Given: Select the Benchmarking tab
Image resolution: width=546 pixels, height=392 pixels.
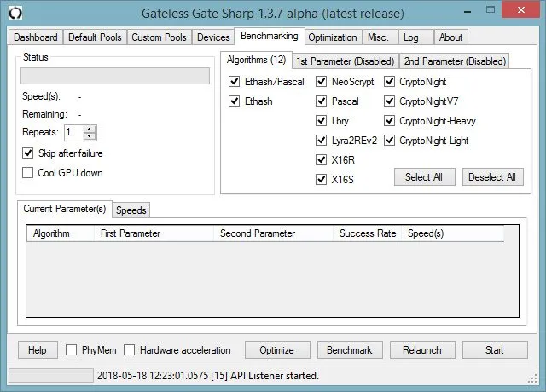Looking at the screenshot, I should coord(270,36).
